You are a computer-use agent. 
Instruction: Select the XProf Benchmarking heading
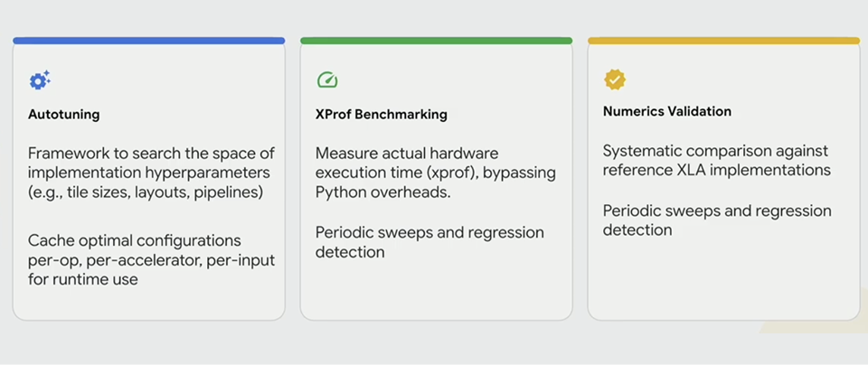382,115
